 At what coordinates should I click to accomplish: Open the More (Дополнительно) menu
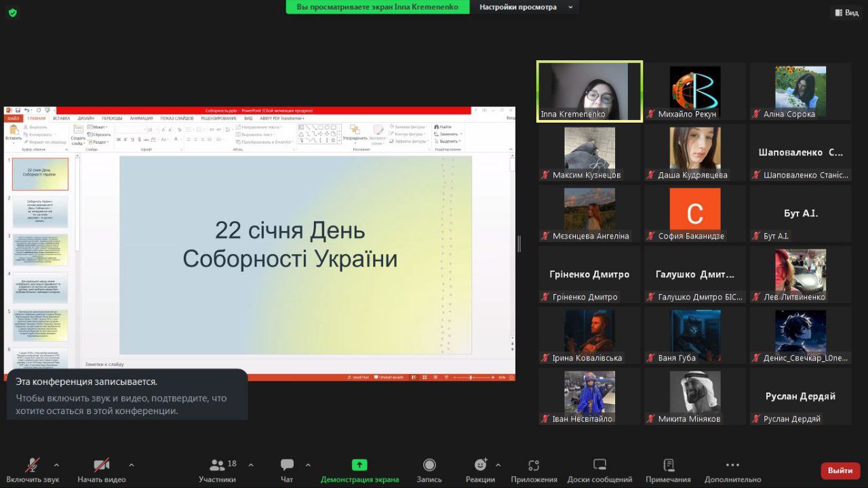[x=732, y=465]
